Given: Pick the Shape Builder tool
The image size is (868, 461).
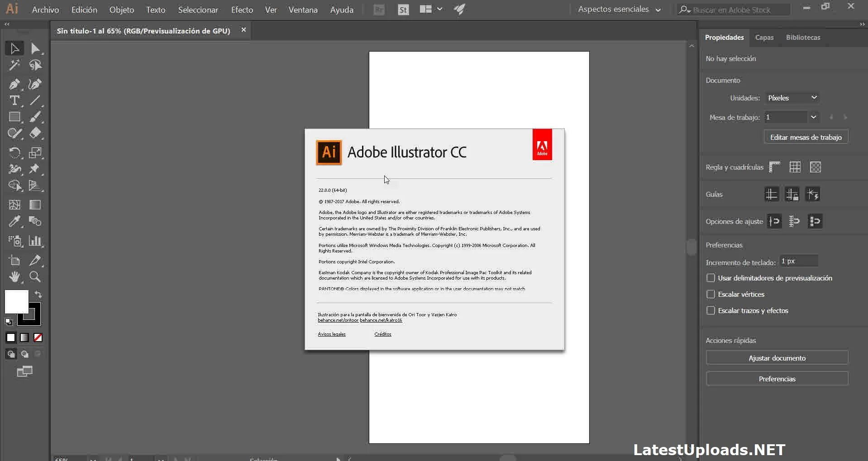Looking at the screenshot, I should pyautogui.click(x=14, y=185).
